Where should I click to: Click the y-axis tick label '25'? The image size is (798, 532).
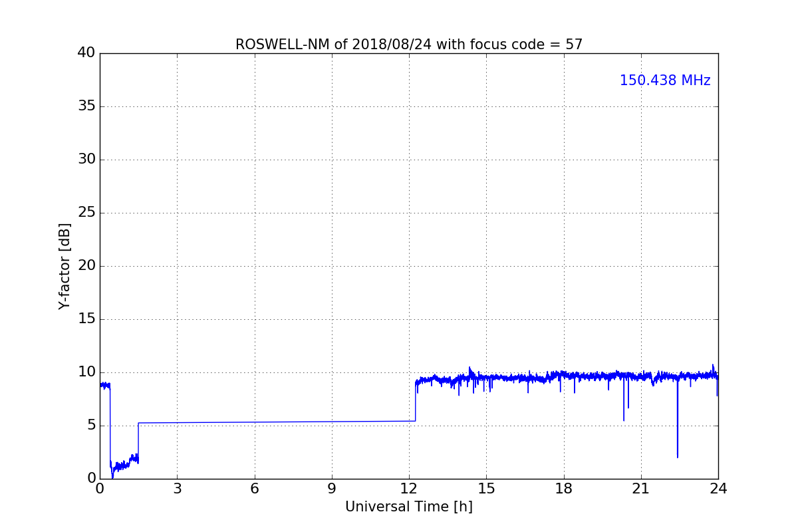tap(86, 213)
